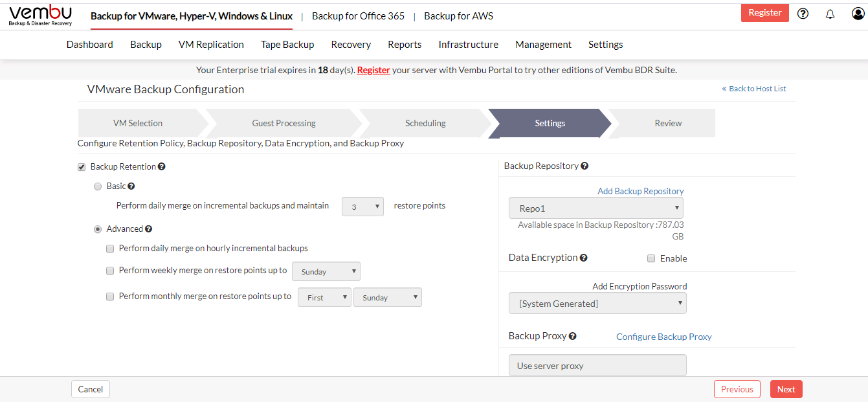Click Add Backup Repository link

pyautogui.click(x=641, y=191)
